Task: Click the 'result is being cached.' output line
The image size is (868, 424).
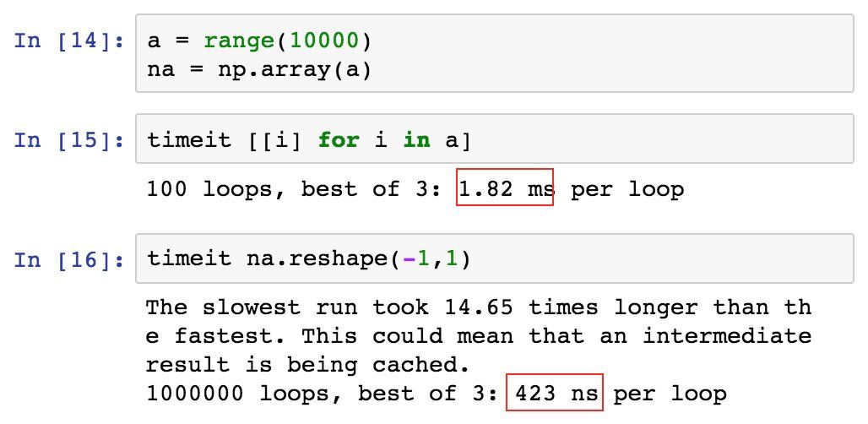Action: point(306,365)
